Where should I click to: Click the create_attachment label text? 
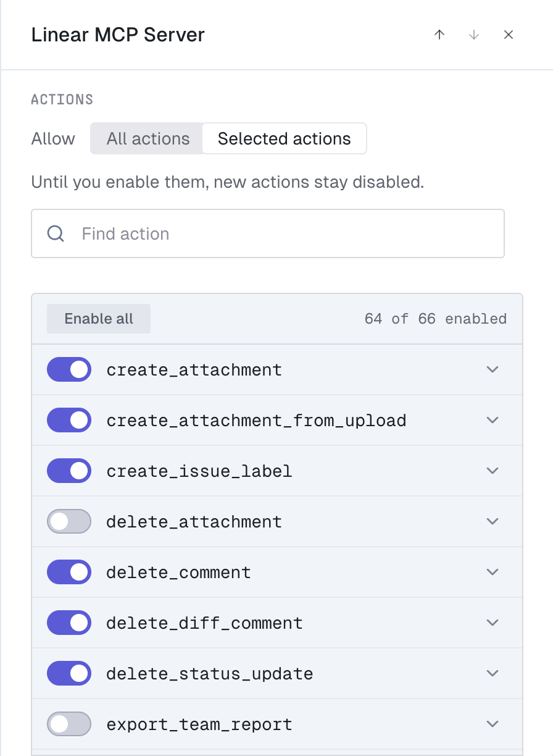pos(194,370)
